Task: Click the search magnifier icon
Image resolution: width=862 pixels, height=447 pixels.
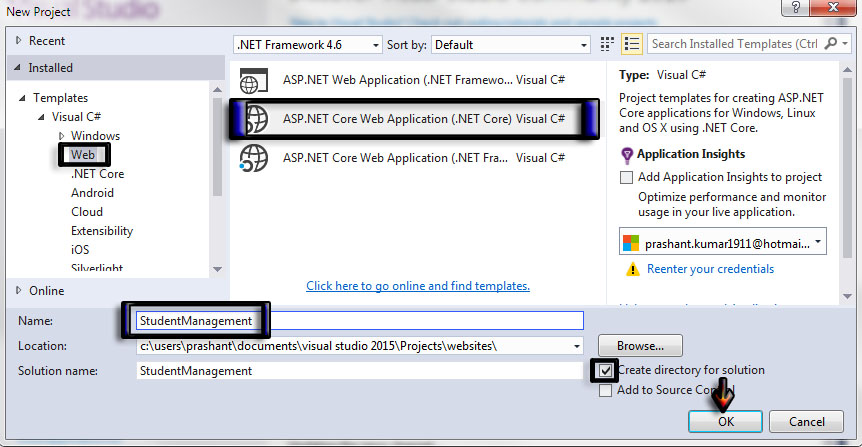Action: pos(831,44)
